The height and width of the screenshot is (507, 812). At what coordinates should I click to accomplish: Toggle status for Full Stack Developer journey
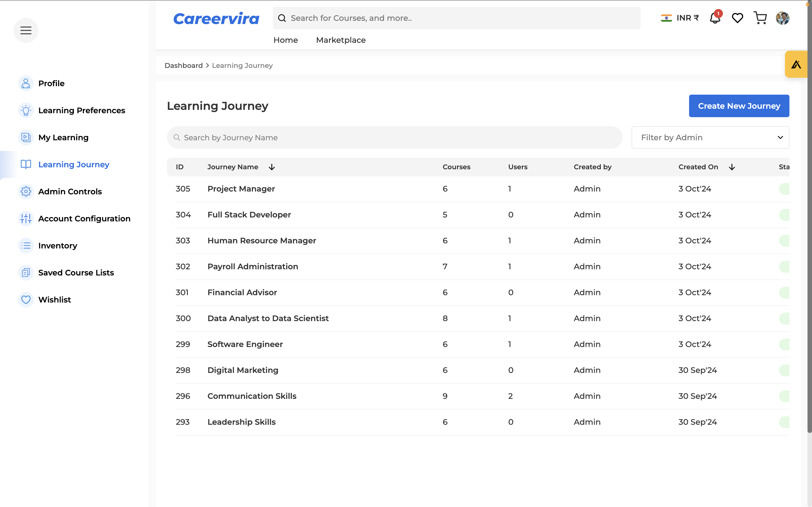[x=784, y=215]
